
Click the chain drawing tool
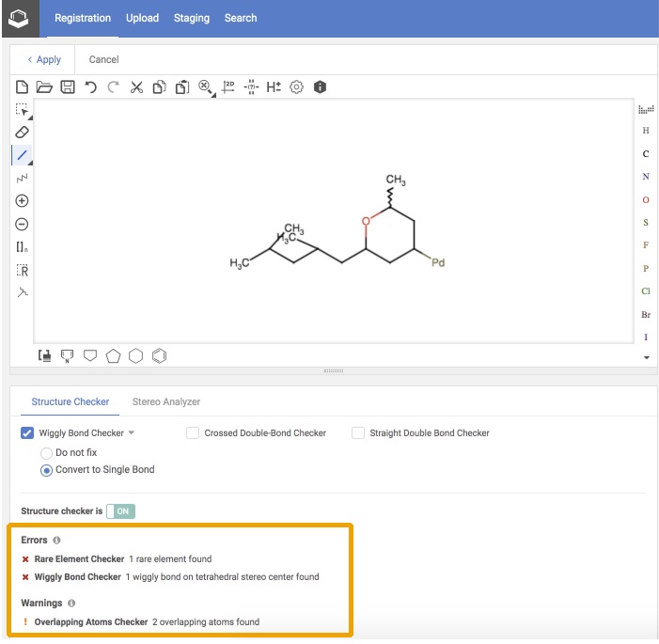click(x=23, y=178)
